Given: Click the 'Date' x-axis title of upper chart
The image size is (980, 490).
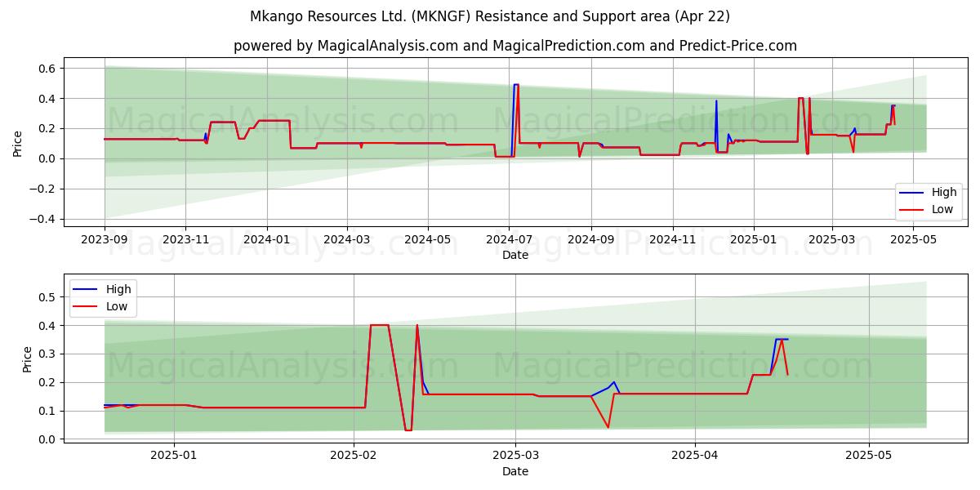Looking at the screenshot, I should click(514, 255).
